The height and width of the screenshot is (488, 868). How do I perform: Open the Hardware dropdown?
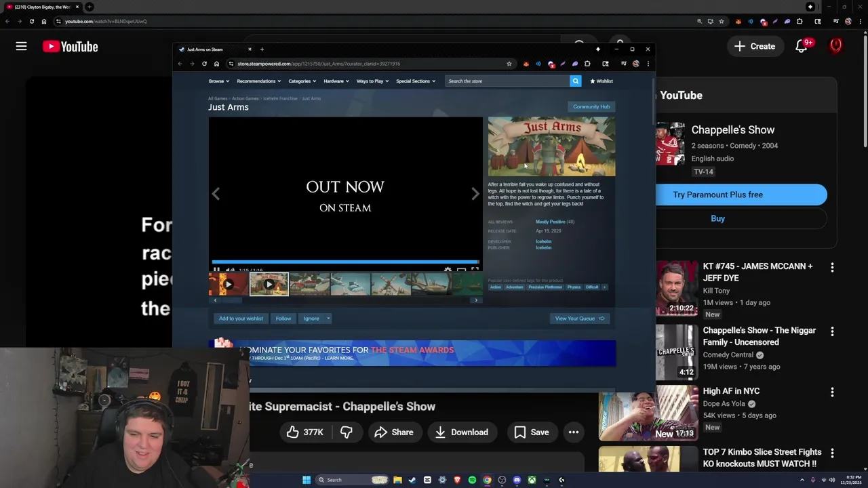pos(336,81)
